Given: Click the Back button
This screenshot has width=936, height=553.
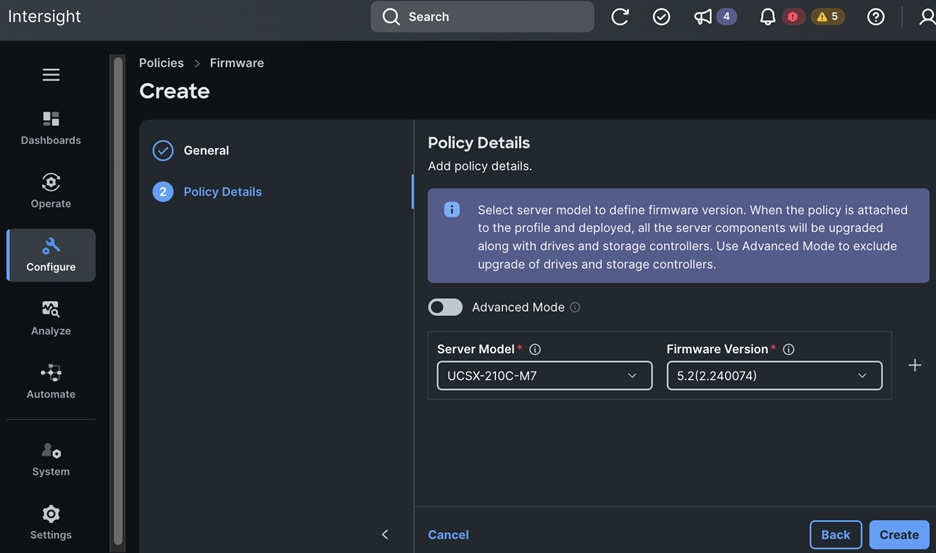Looking at the screenshot, I should [x=835, y=534].
